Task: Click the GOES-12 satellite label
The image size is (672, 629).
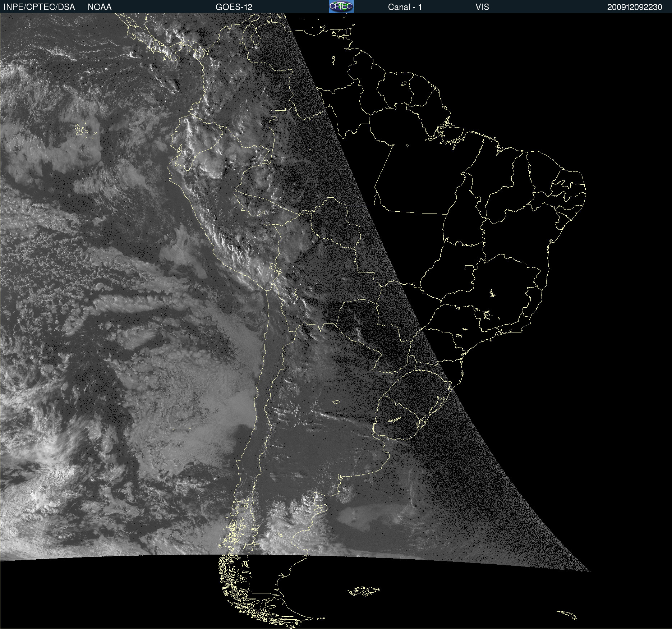Action: click(x=234, y=7)
